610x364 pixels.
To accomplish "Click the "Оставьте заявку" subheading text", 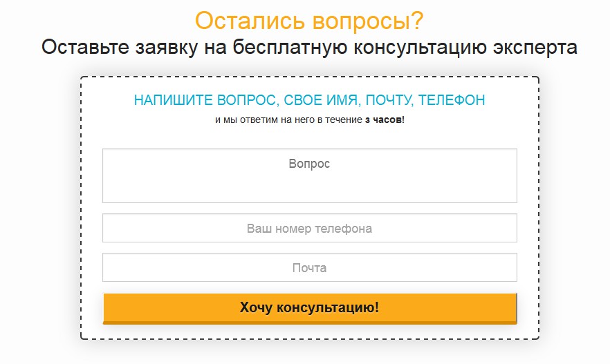I will tap(309, 48).
